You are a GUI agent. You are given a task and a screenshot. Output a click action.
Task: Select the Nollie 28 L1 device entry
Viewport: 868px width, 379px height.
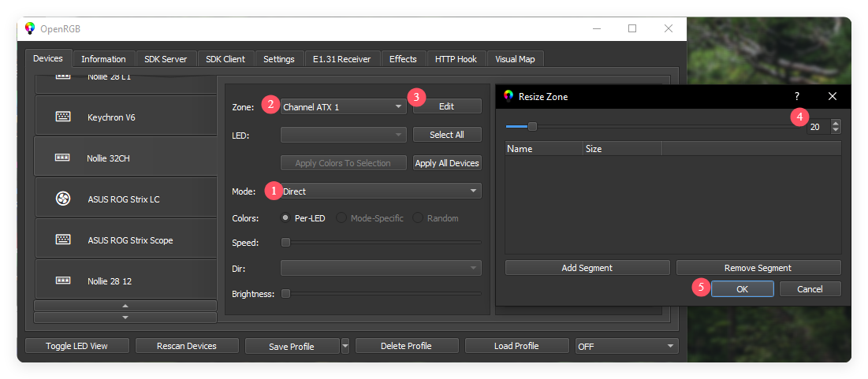[126, 84]
